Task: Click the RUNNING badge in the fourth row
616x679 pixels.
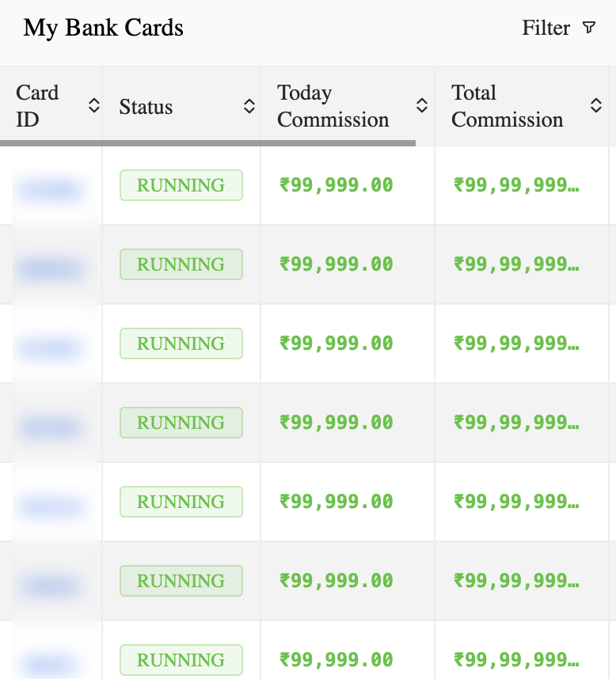Action: pos(181,423)
